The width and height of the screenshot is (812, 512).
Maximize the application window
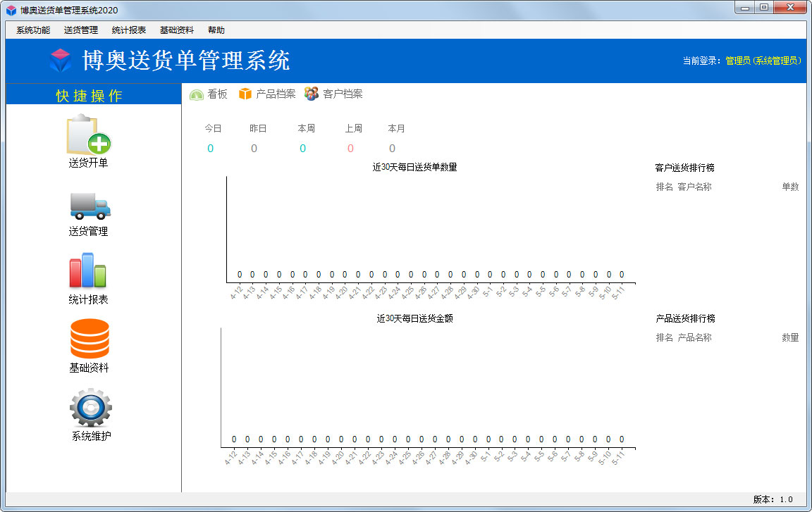click(x=764, y=7)
